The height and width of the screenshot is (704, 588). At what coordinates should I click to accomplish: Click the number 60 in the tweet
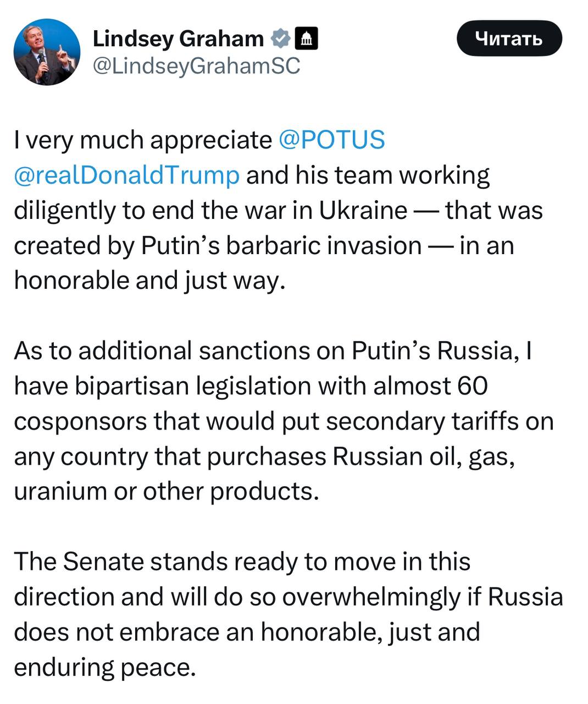pyautogui.click(x=472, y=386)
